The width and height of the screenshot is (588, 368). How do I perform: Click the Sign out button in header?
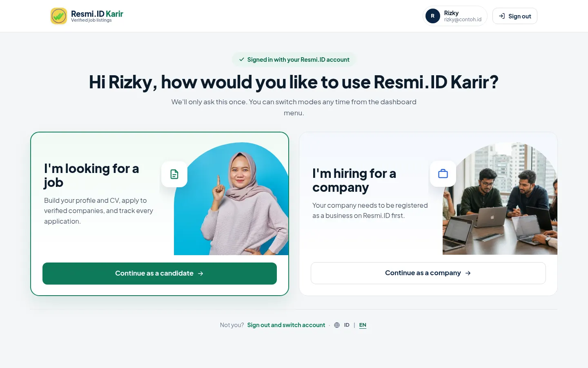click(x=515, y=16)
